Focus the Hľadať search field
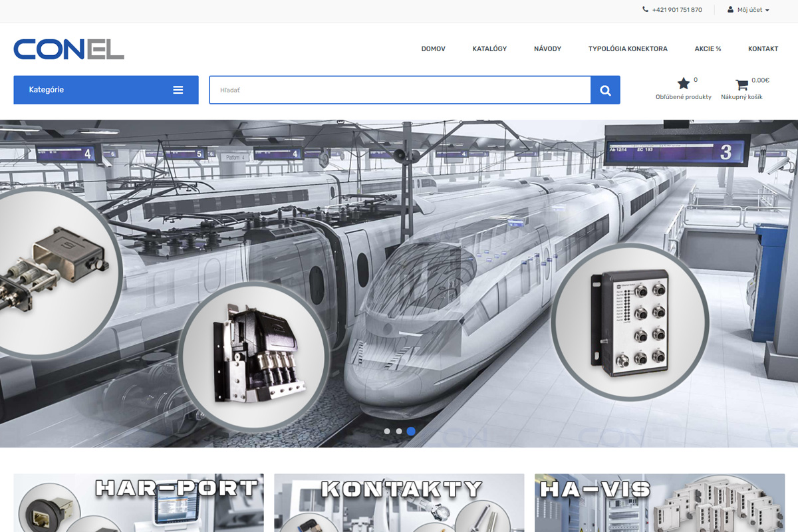Screen dimensions: 798x532 coord(400,90)
